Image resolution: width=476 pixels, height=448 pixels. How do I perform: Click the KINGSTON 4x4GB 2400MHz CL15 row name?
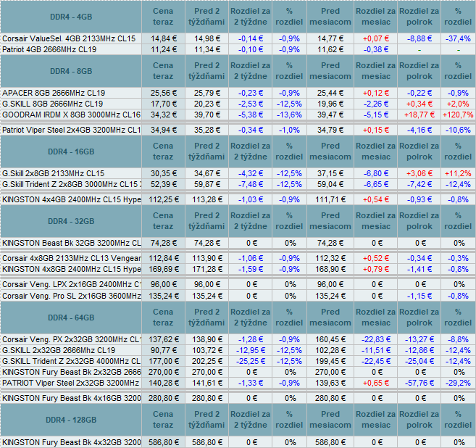71,199
